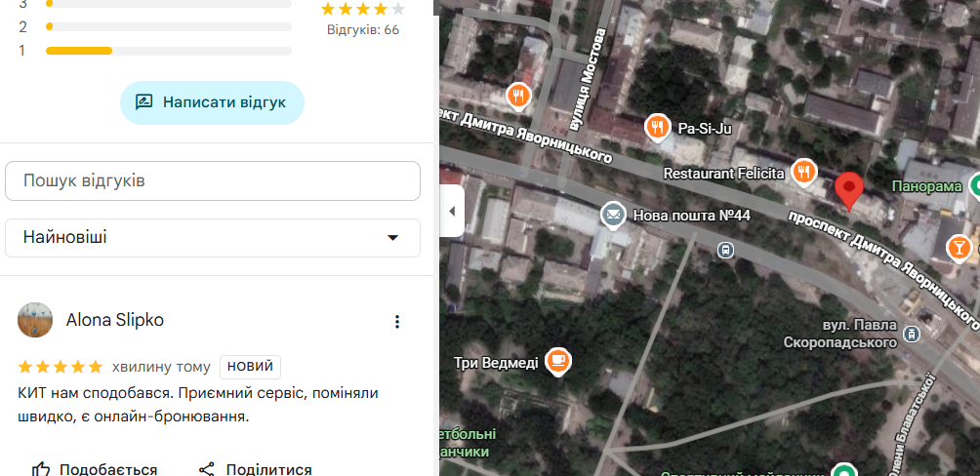Click the Три Ведмеді map label
This screenshot has width=980, height=476.
click(496, 363)
